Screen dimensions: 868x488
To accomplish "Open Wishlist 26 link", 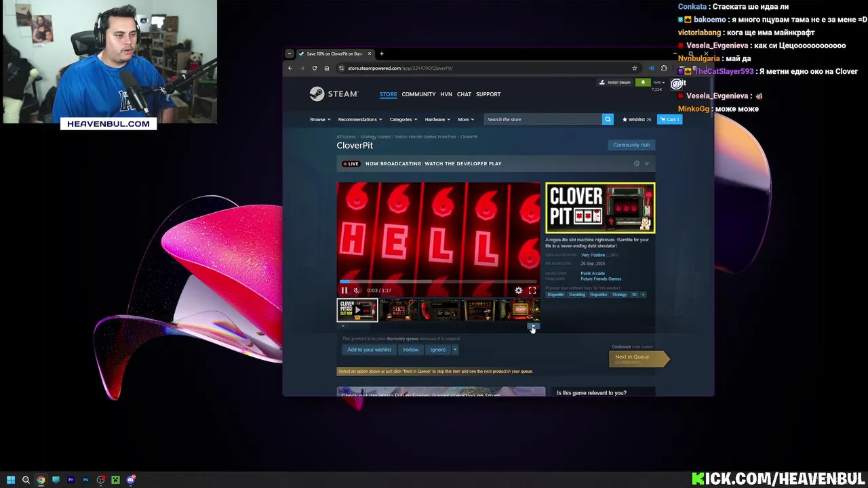I will click(x=637, y=119).
